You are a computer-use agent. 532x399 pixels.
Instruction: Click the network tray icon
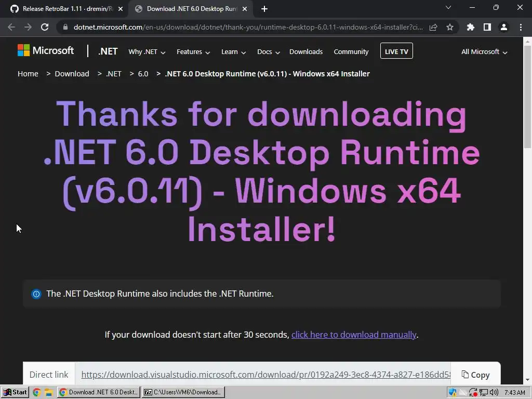[x=484, y=393]
